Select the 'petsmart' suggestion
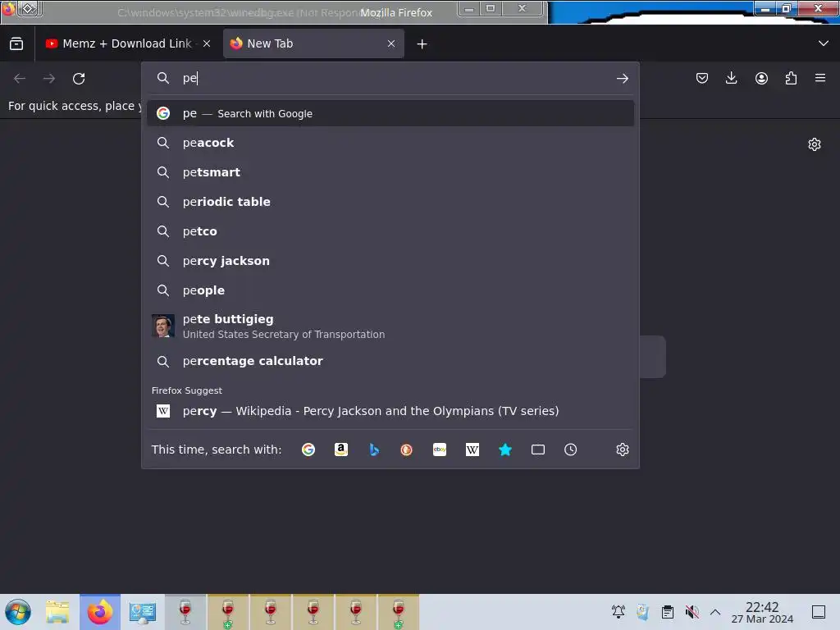 390,172
